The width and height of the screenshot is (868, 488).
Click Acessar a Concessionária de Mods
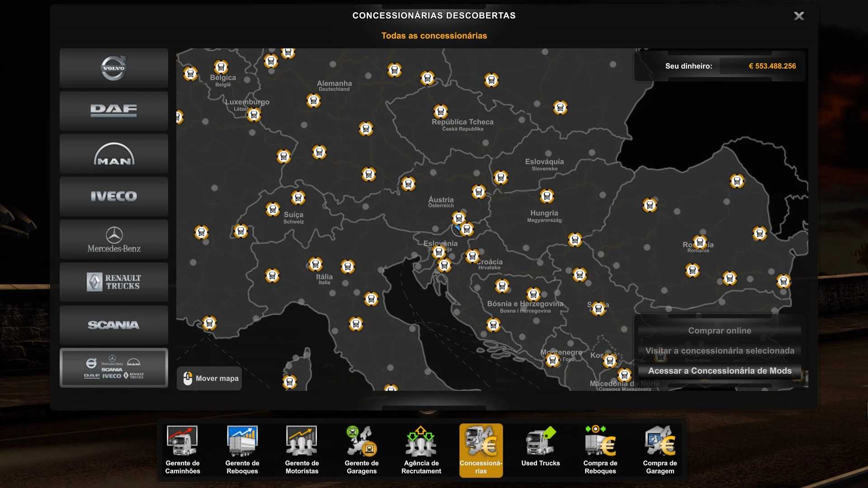click(x=719, y=371)
